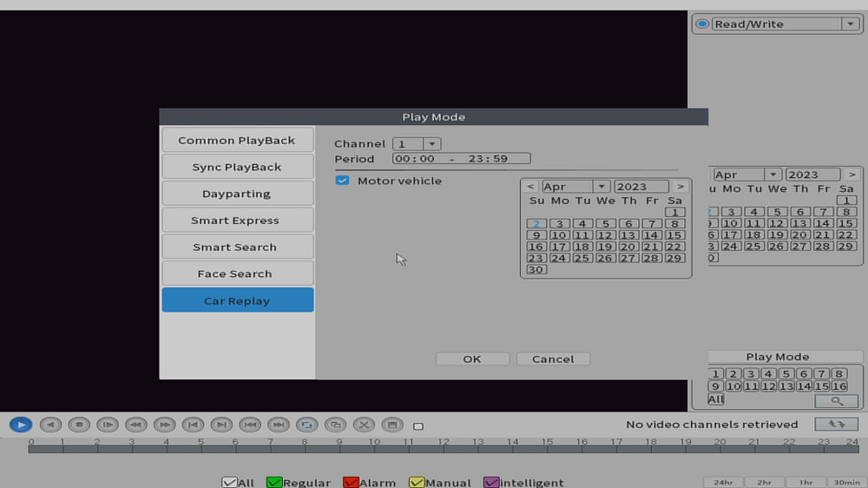Select April 30 in dialog calendar
This screenshot has height=488, width=868.
click(536, 270)
